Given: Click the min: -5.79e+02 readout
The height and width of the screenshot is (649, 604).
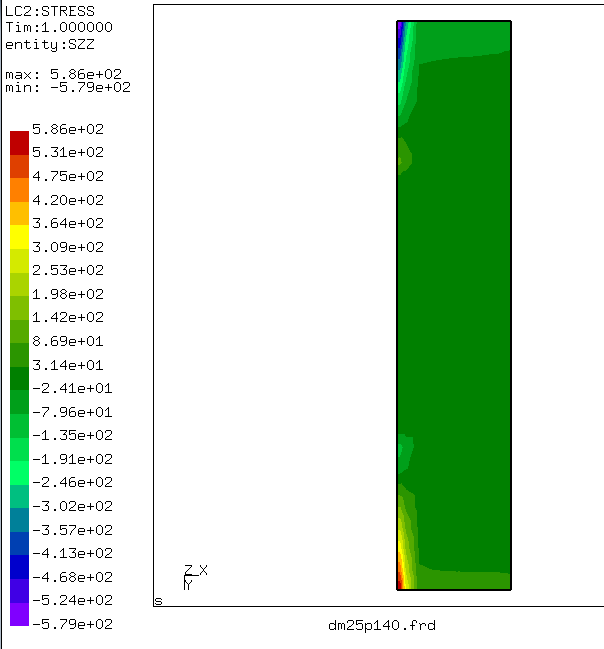Looking at the screenshot, I should tap(68, 87).
